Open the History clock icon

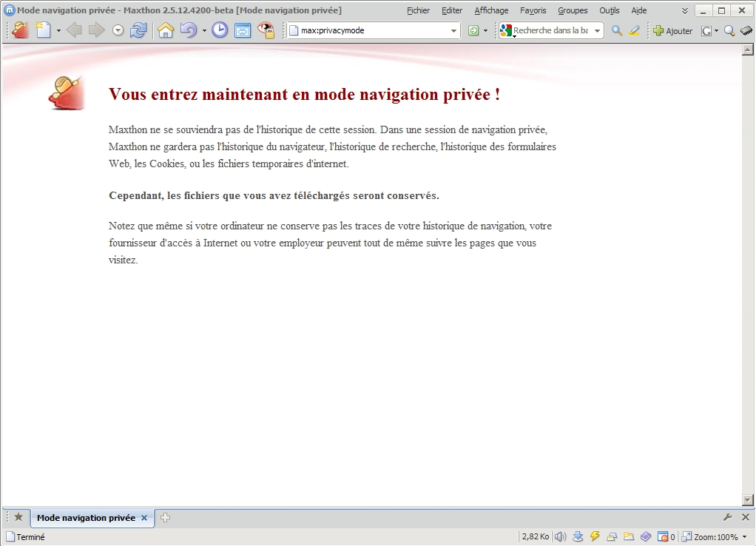coord(220,30)
